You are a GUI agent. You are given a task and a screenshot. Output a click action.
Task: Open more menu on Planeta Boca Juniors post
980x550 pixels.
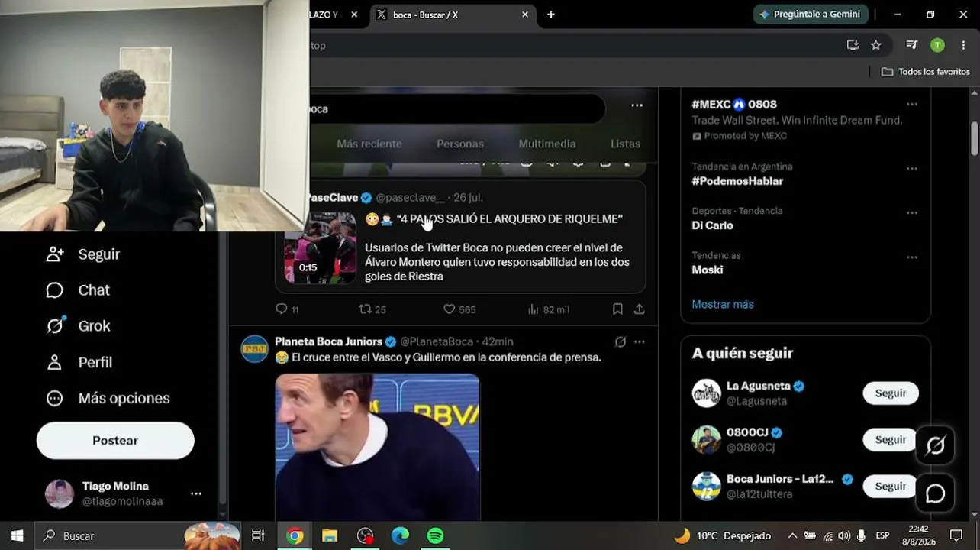coord(639,341)
